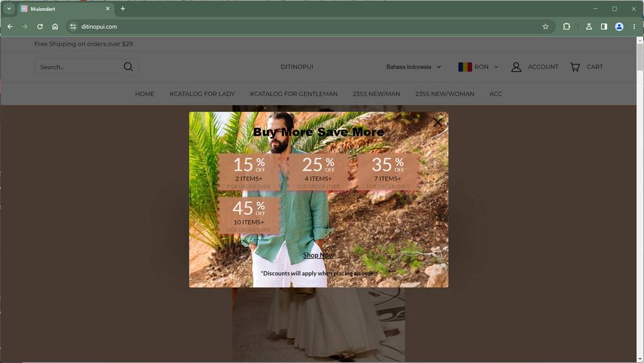
Task: Open 23SS NEW/WOMAN menu
Action: point(444,94)
